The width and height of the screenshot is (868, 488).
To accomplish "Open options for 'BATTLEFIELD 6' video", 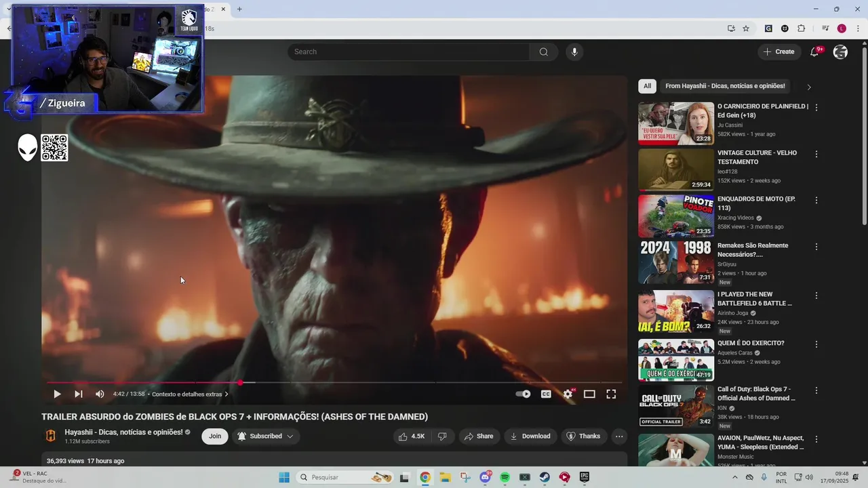I will pos(816,296).
